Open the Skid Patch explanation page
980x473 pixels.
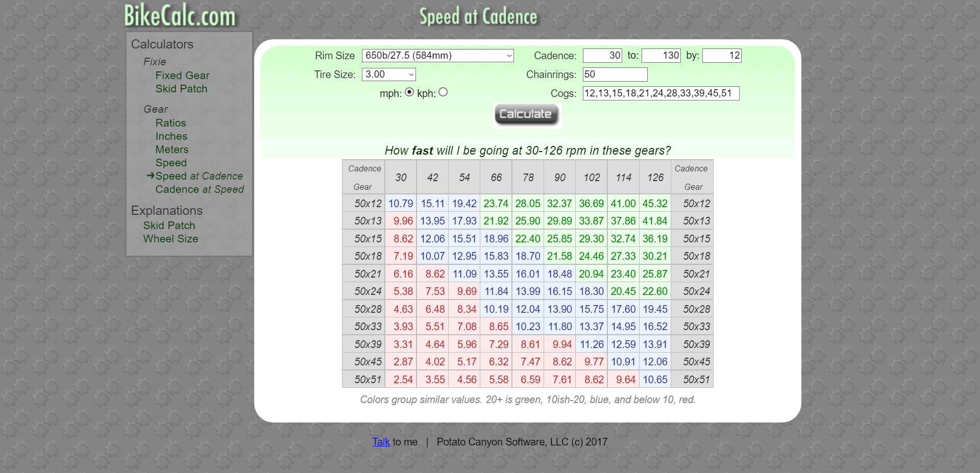coord(169,225)
